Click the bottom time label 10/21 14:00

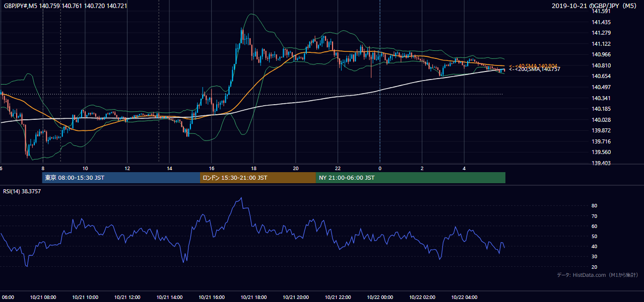[x=169, y=297]
